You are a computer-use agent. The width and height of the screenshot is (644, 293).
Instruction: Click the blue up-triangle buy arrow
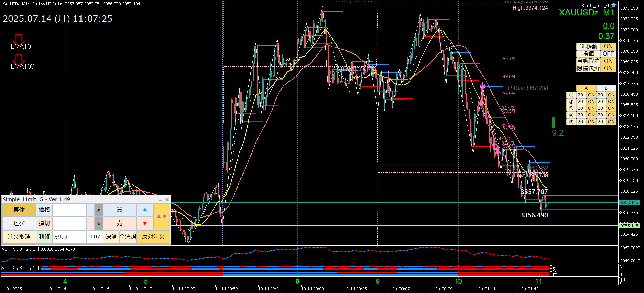point(145,210)
